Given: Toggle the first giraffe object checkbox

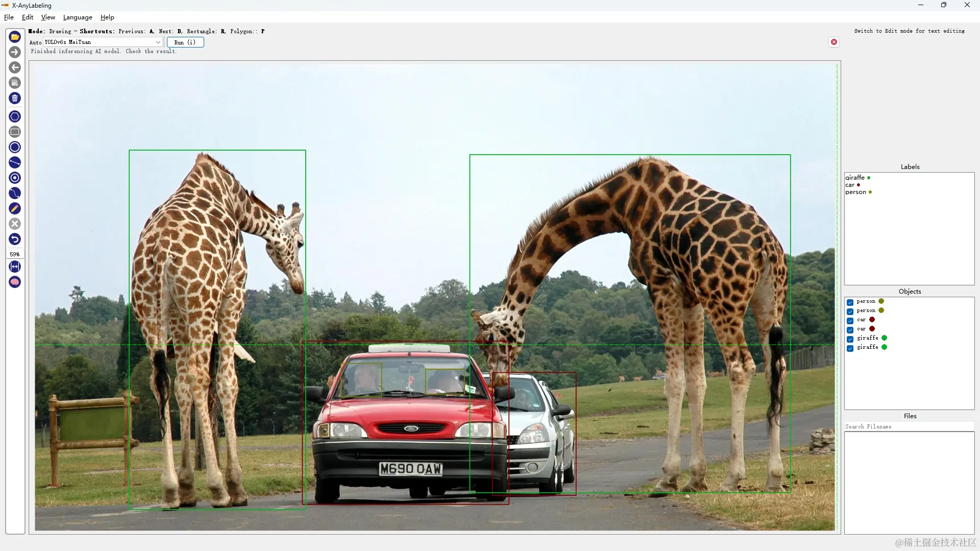Looking at the screenshot, I should 850,339.
